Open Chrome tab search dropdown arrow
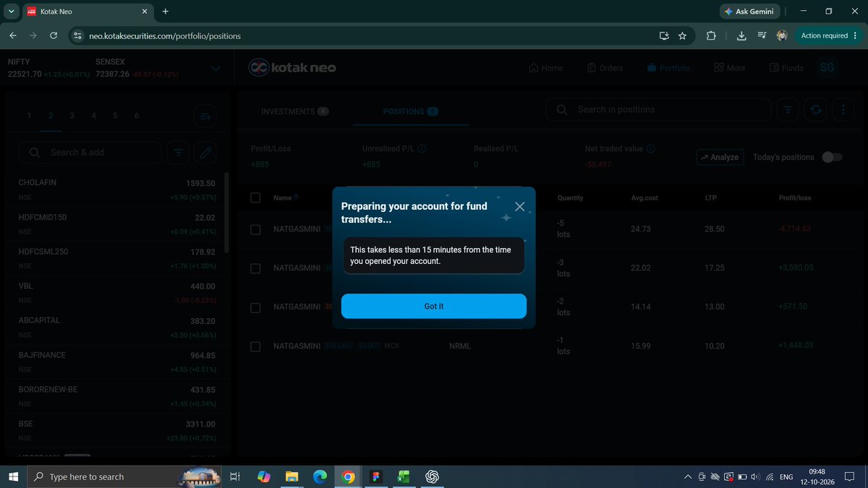 coord(10,12)
